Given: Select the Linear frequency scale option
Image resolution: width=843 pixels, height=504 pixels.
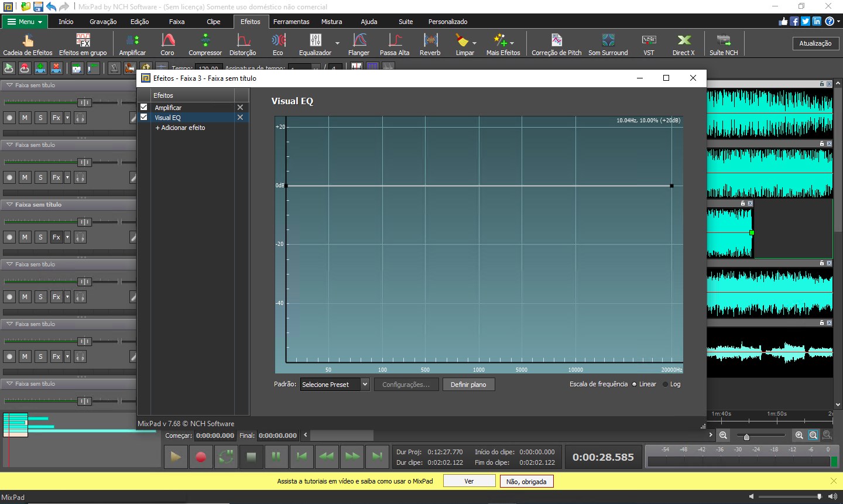Looking at the screenshot, I should coord(635,384).
